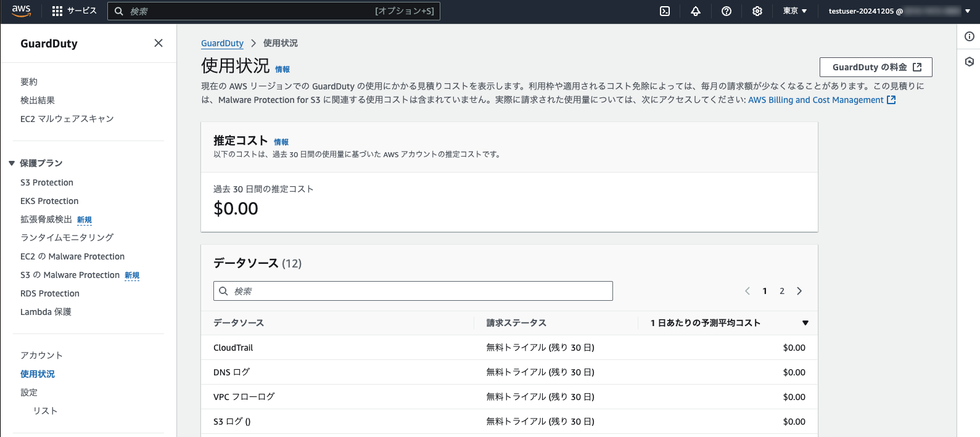Sort by 1 日あたりの予測平均コスト column arrow
This screenshot has width=980, height=437.
(805, 323)
